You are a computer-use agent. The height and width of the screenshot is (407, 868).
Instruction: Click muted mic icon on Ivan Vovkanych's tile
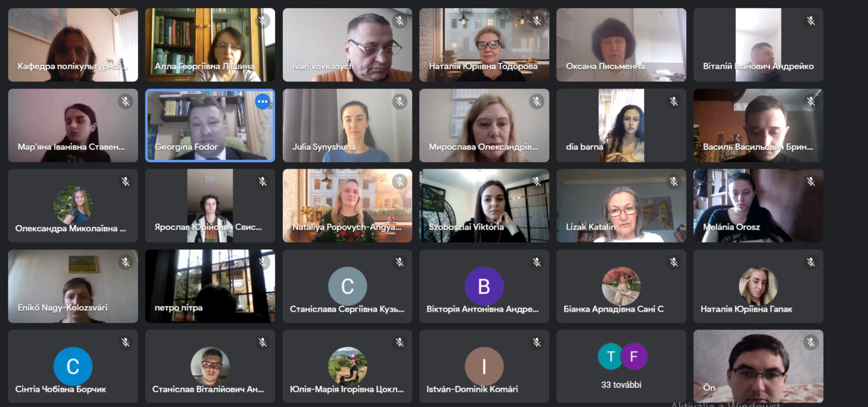pos(400,21)
